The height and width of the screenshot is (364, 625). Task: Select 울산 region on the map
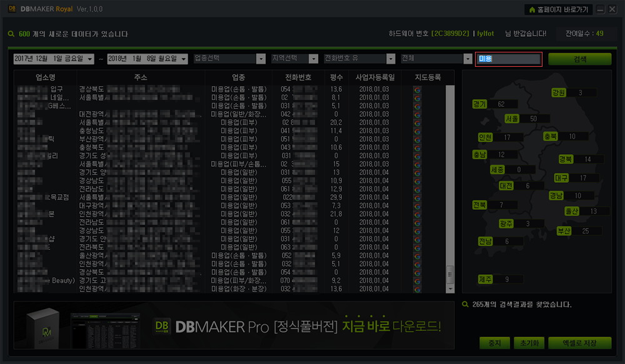click(572, 211)
